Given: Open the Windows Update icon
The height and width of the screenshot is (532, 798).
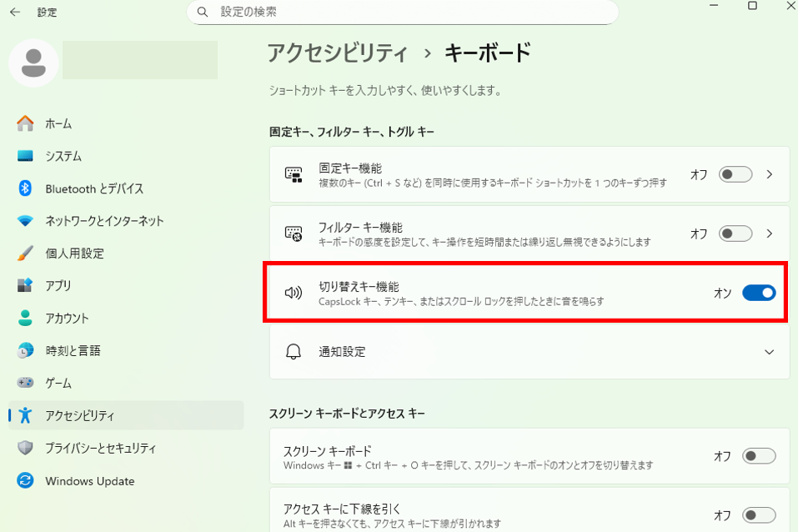Looking at the screenshot, I should pyautogui.click(x=26, y=481).
